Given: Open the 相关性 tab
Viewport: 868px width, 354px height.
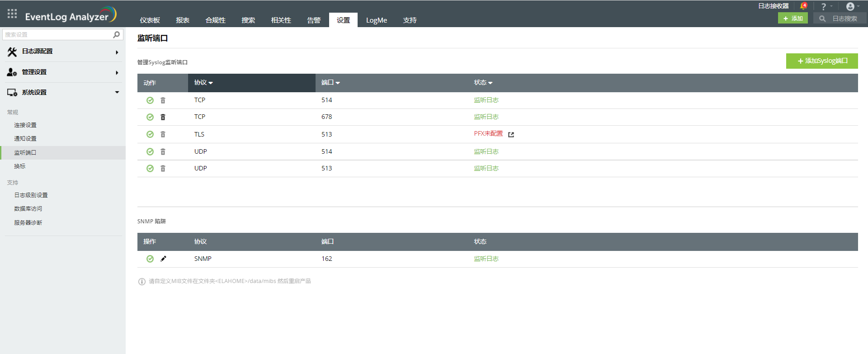Looking at the screenshot, I should click(x=281, y=20).
